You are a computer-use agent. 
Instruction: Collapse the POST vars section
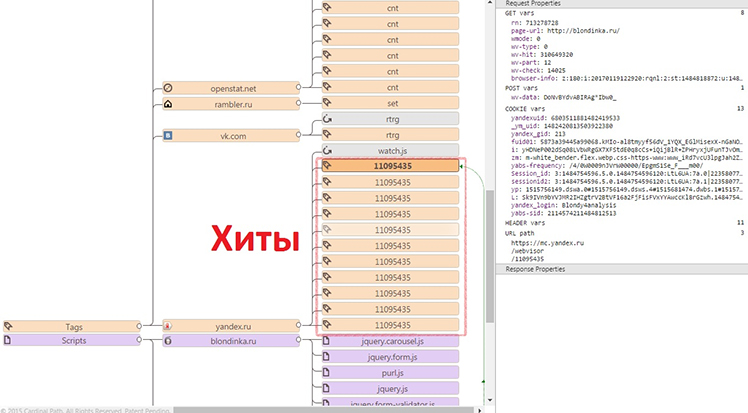(521, 88)
